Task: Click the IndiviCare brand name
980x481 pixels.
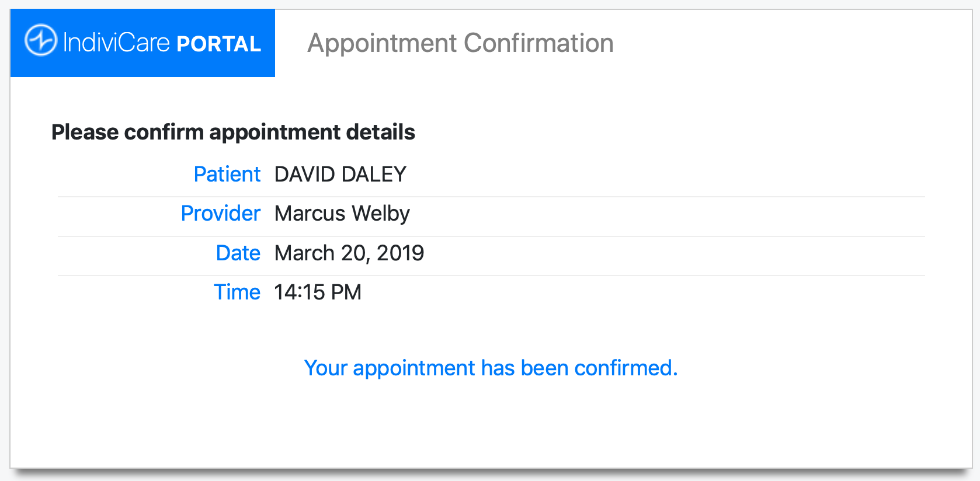Action: click(116, 43)
